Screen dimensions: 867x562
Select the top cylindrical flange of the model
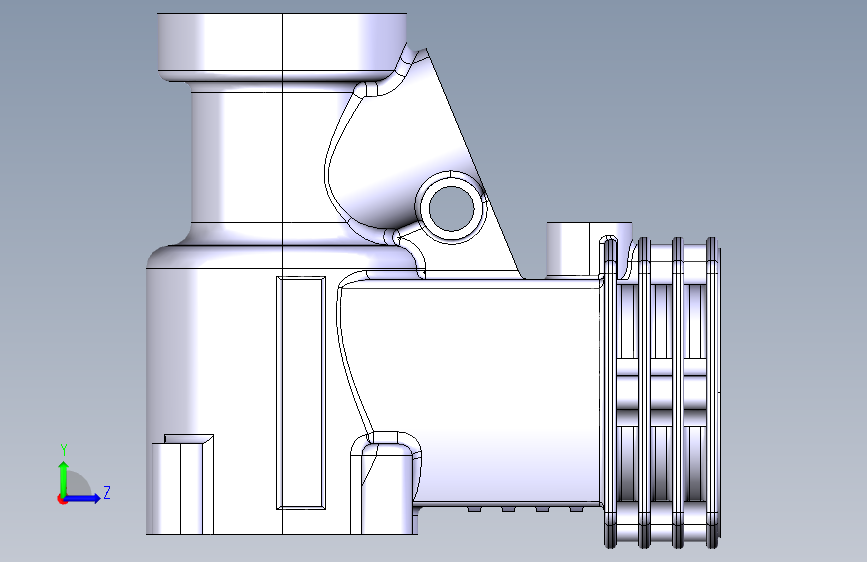click(x=282, y=47)
